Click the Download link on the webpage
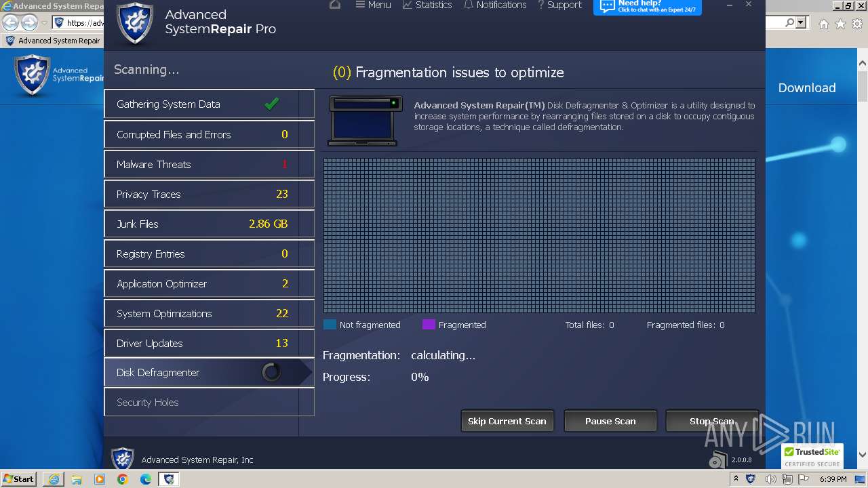The height and width of the screenshot is (488, 868). click(807, 87)
